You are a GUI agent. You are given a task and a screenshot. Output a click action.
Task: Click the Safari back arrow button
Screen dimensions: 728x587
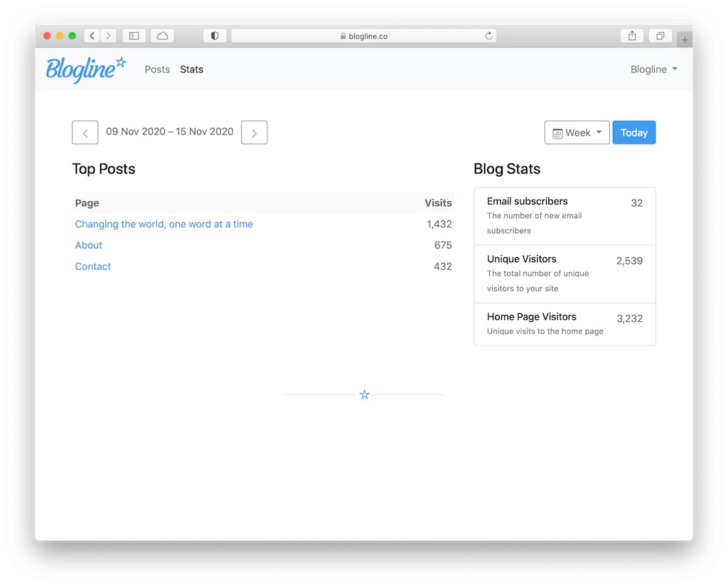[92, 36]
